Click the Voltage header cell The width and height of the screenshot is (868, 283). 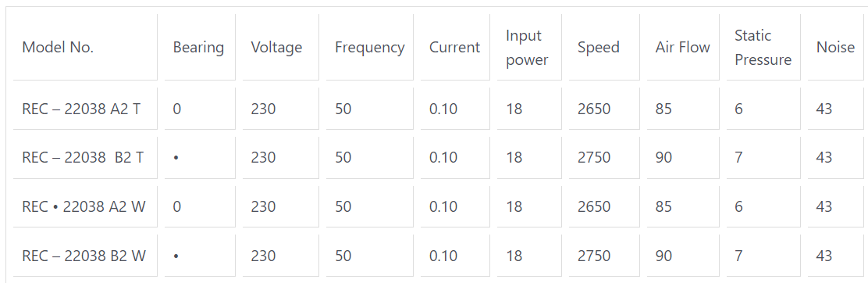pyautogui.click(x=277, y=48)
